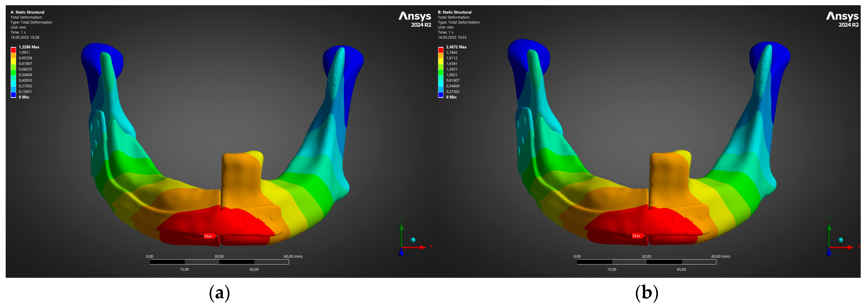
Task: Select the red 2,4572 Max legend swatch
Action: tap(440, 50)
